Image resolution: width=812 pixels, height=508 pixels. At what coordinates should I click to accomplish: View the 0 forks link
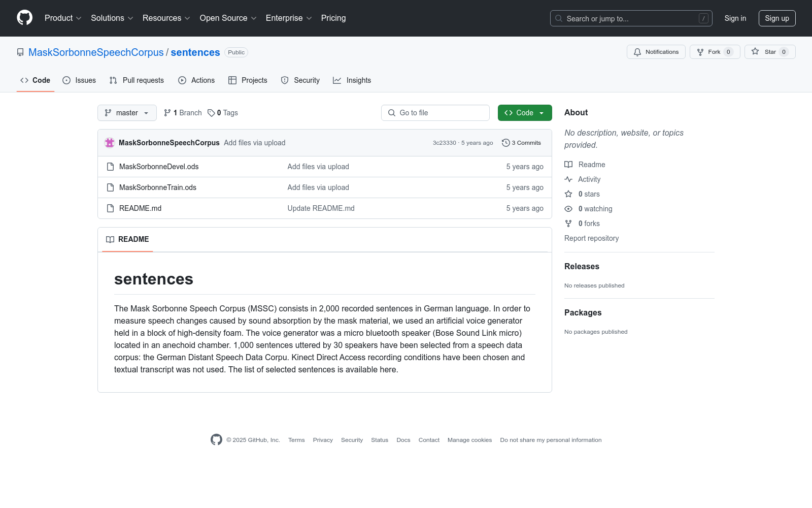pos(583,224)
